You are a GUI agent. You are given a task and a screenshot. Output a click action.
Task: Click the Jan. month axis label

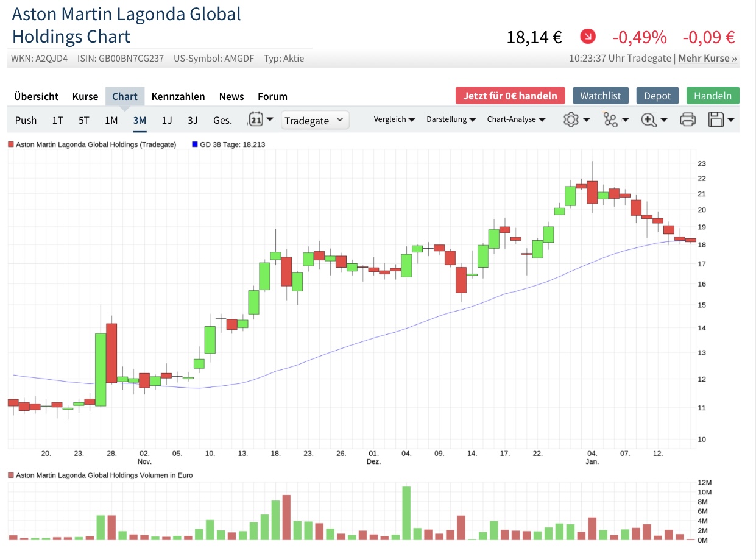[592, 462]
